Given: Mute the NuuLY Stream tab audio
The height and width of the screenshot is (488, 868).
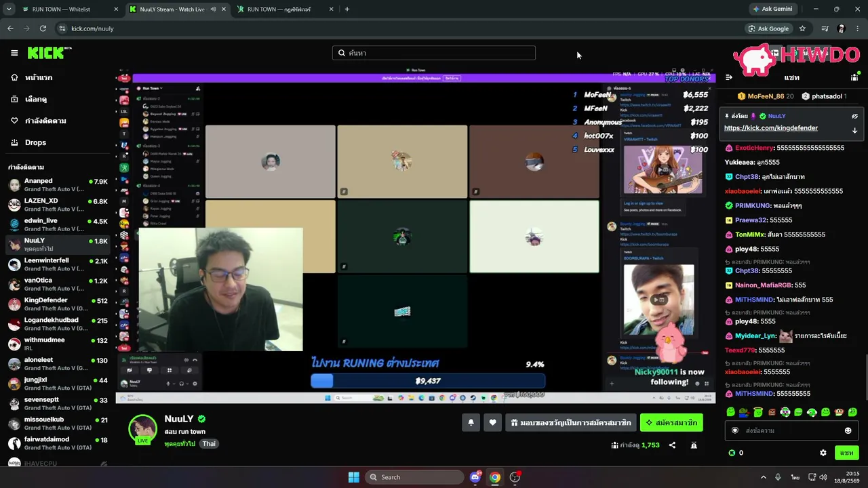Looking at the screenshot, I should tap(213, 9).
